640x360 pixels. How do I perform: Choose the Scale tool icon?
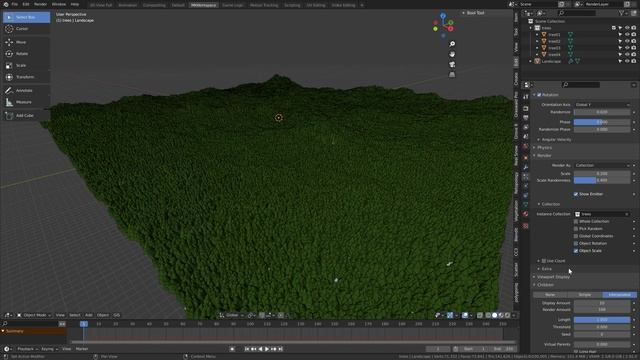9,65
